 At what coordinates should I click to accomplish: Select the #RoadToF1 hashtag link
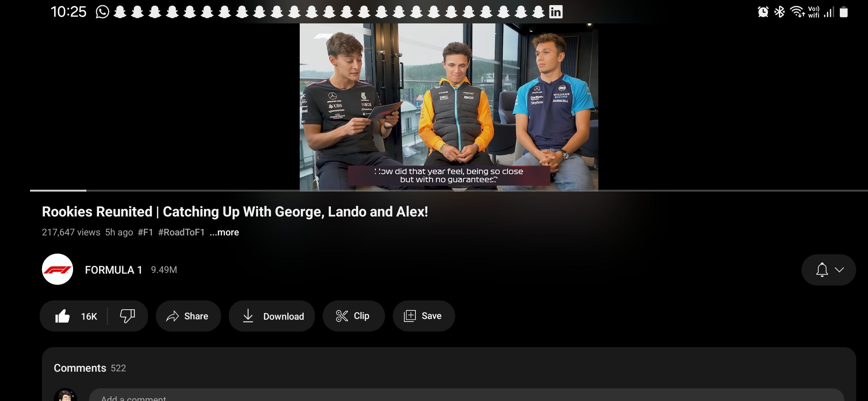pyautogui.click(x=181, y=232)
